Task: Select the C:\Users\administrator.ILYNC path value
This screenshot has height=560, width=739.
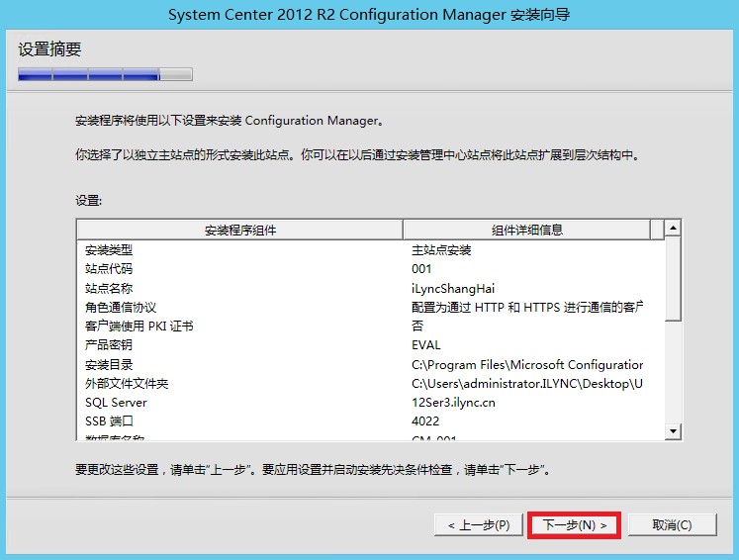Action: (x=527, y=383)
